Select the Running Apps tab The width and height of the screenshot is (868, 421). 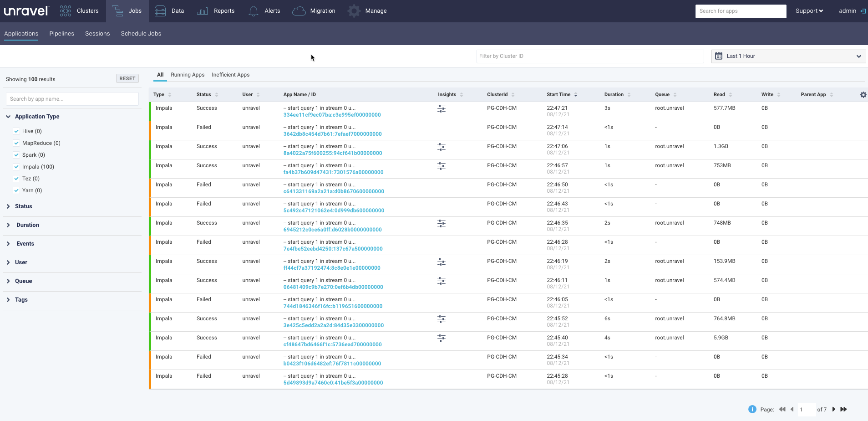coord(188,75)
